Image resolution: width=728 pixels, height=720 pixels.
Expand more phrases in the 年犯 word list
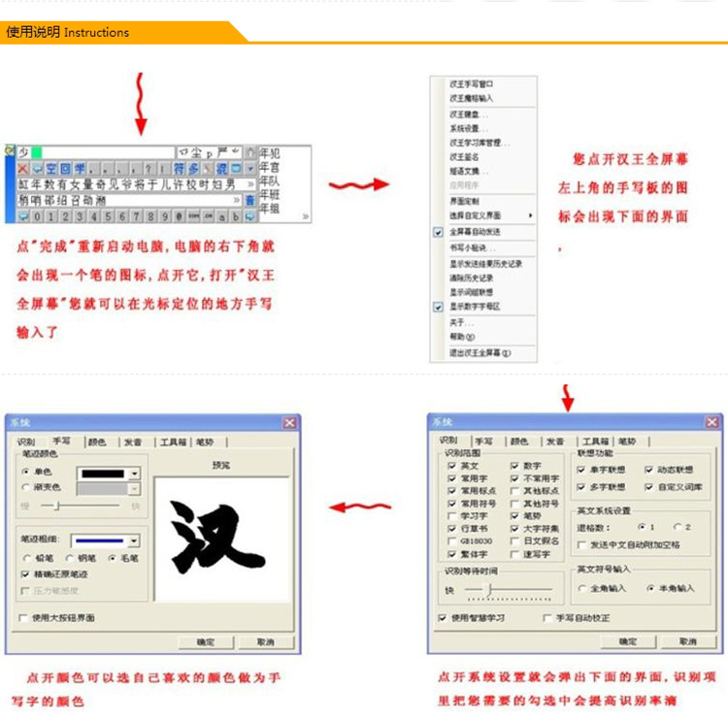[306, 216]
